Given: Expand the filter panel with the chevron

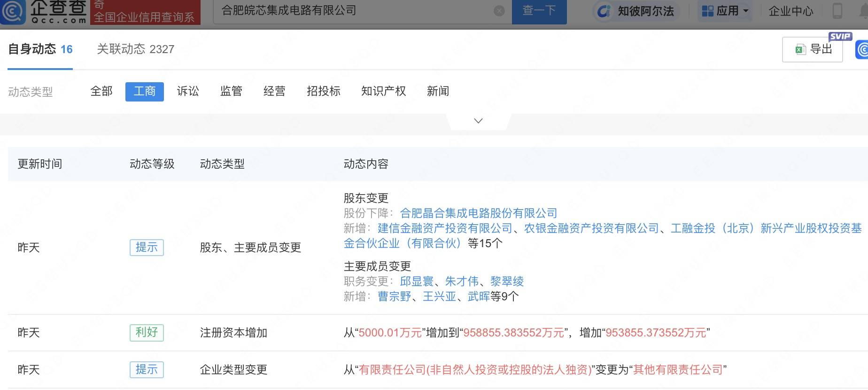Looking at the screenshot, I should pos(478,121).
